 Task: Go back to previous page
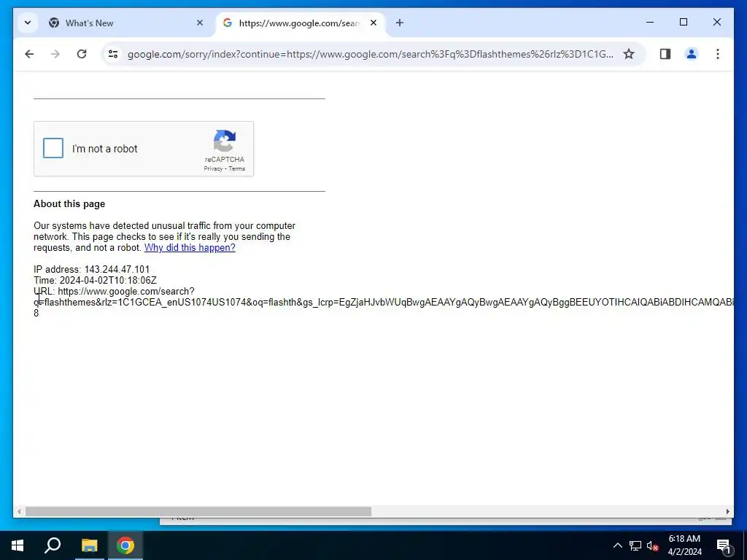click(29, 54)
